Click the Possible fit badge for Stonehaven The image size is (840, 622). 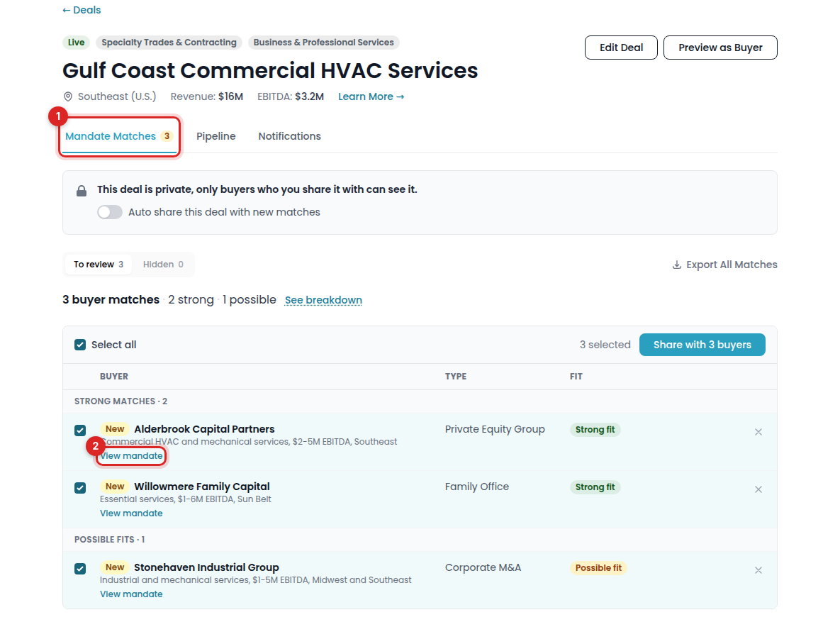(x=598, y=568)
